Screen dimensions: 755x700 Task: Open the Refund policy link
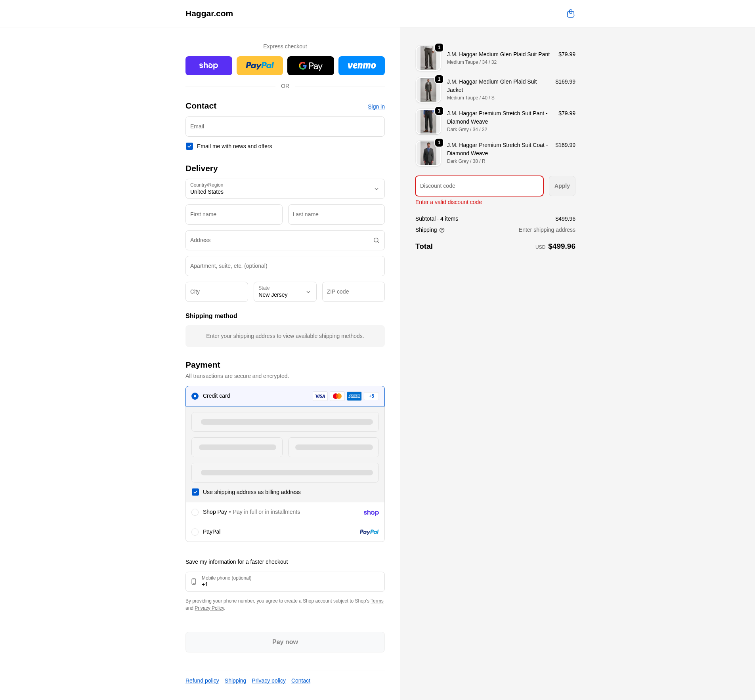click(202, 681)
